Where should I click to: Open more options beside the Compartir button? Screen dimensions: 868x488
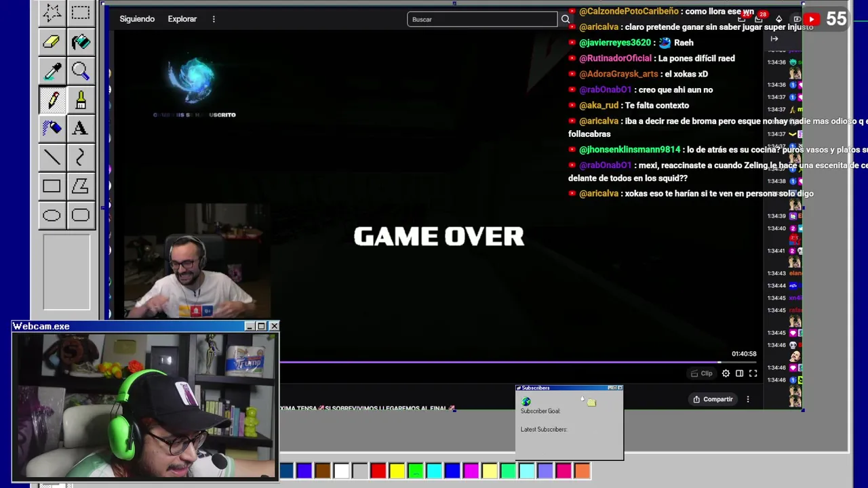(x=748, y=399)
